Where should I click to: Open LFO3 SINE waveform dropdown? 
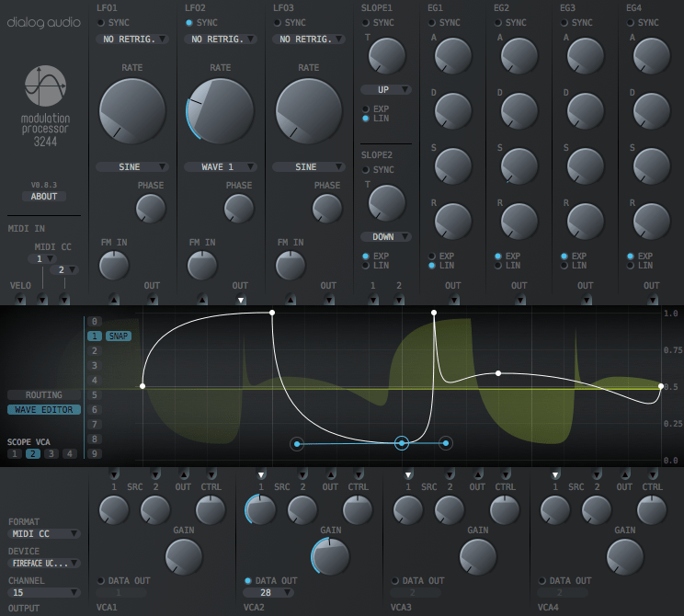[308, 167]
